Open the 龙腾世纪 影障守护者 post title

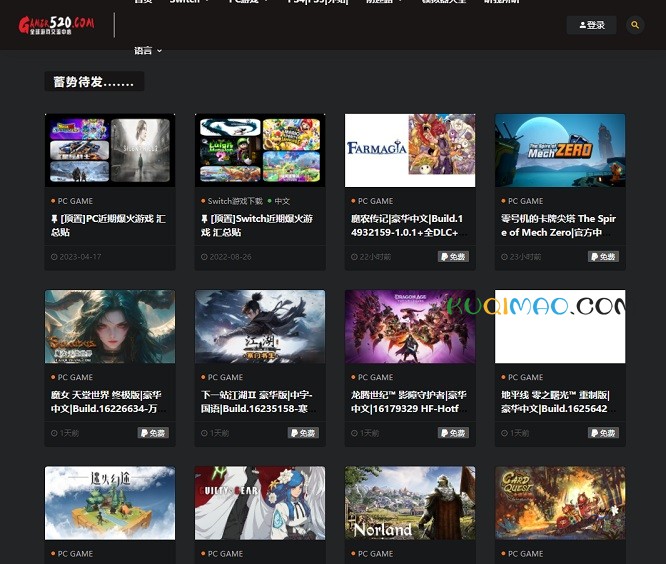409,402
